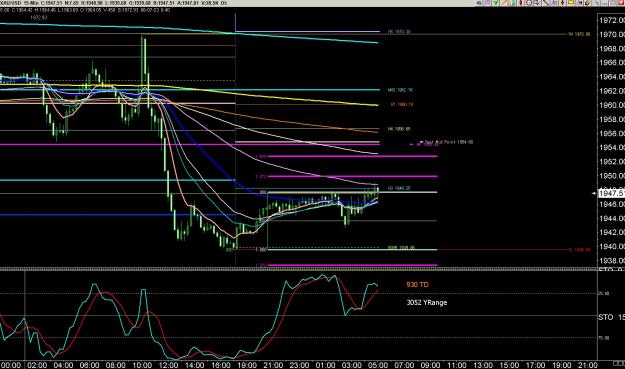Image resolution: width=625 pixels, height=369 pixels.
Task: Click the 25.00 stochastic level label
Action: click(x=604, y=293)
